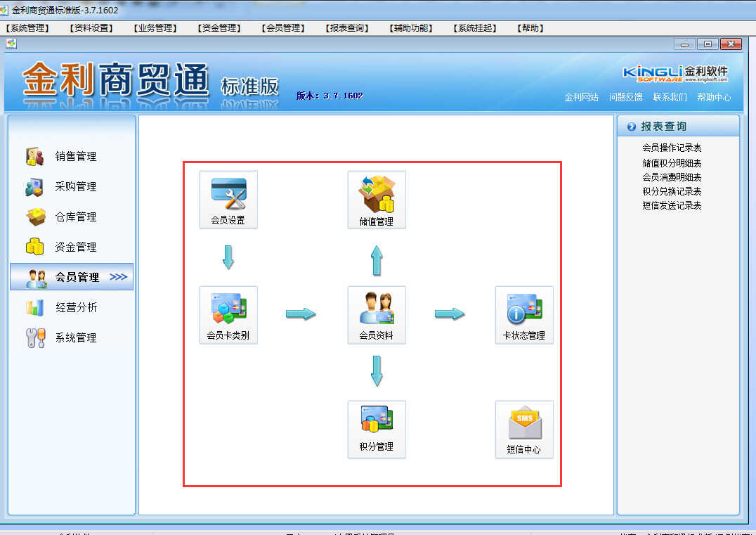Select the 经营分析 sidebar label
This screenshot has width=756, height=535.
(76, 307)
